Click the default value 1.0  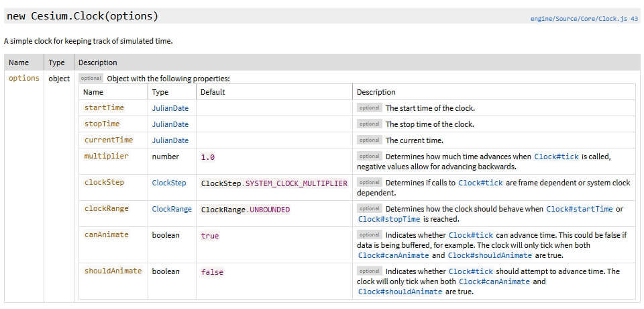coord(208,158)
